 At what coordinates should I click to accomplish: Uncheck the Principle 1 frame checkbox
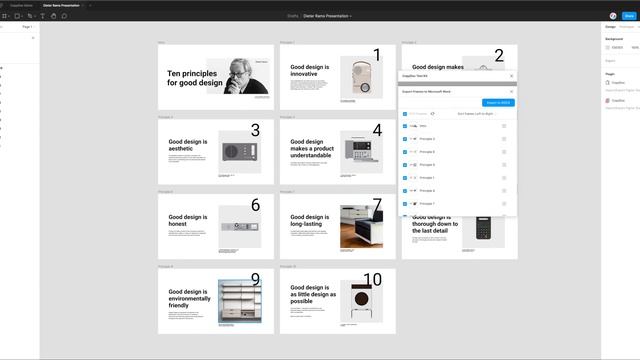(x=405, y=178)
